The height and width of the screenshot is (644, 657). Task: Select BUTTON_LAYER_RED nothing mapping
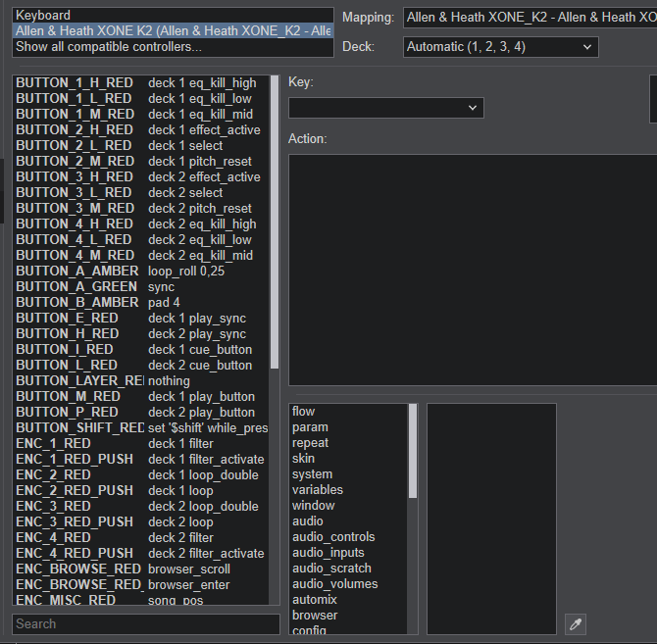click(141, 381)
